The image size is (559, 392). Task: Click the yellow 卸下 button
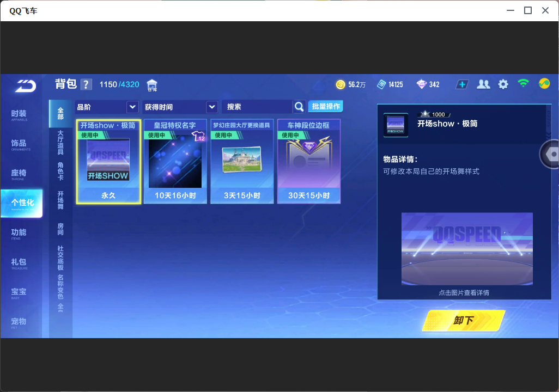[x=464, y=320]
